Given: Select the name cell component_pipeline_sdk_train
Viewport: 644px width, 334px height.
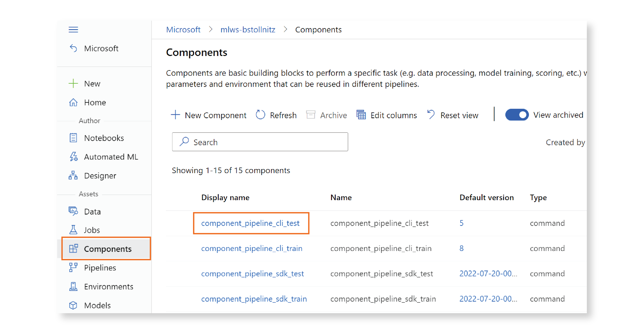Looking at the screenshot, I should [383, 299].
